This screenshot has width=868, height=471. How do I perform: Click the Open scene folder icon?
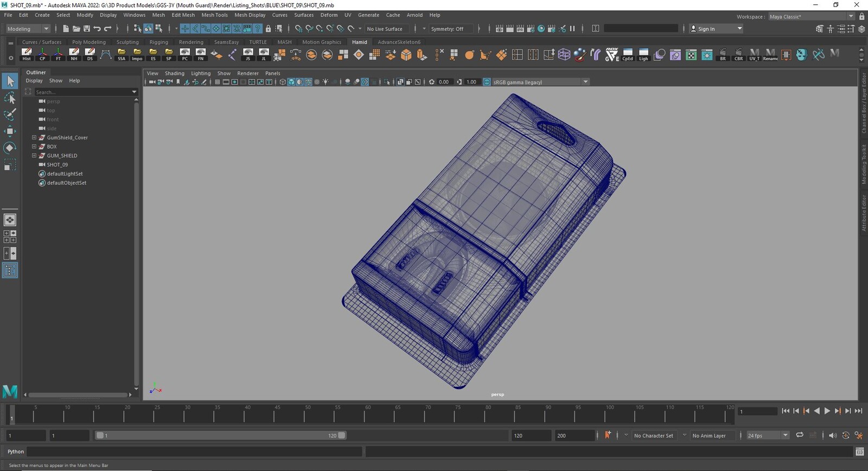[76, 29]
